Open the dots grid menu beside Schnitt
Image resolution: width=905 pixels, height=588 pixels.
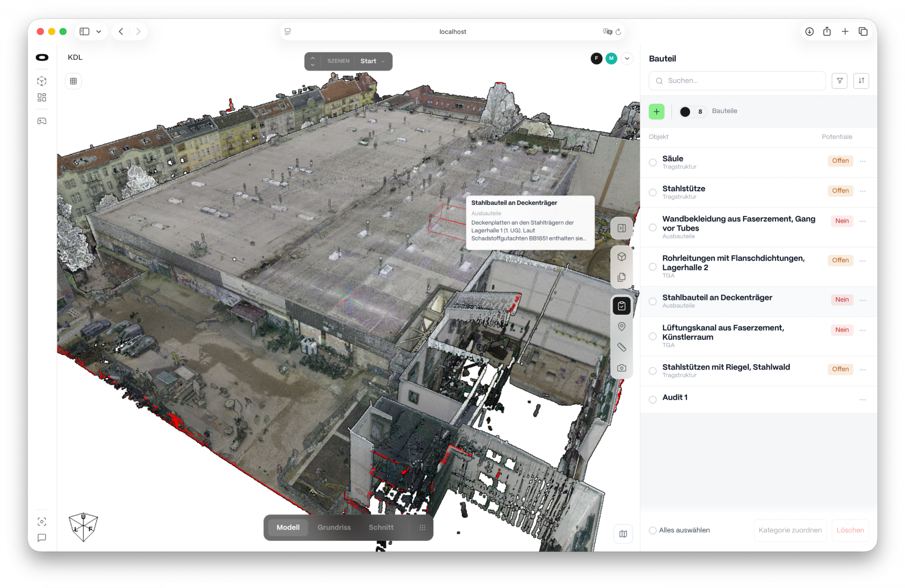422,527
